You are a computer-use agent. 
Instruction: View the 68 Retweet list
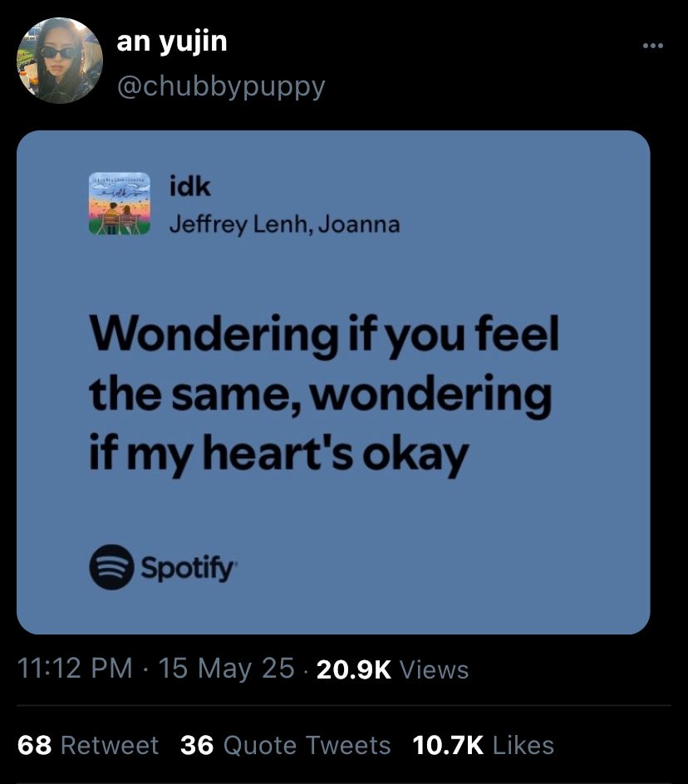point(88,745)
